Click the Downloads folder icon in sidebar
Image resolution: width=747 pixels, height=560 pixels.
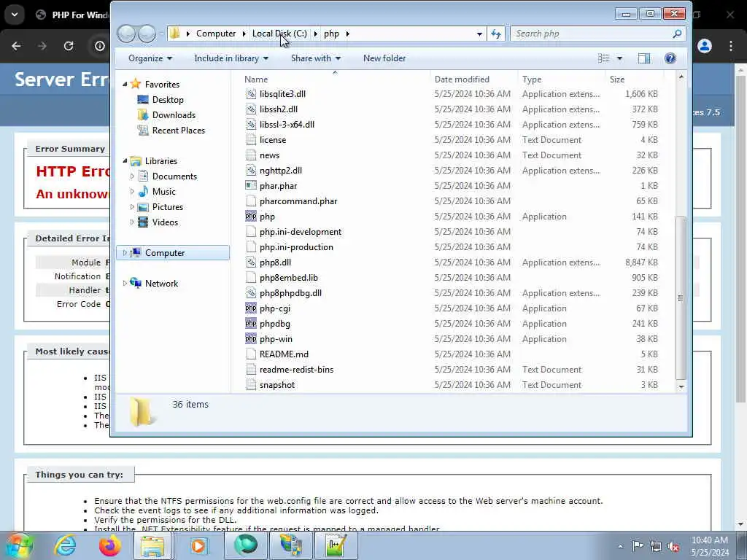[x=142, y=114]
